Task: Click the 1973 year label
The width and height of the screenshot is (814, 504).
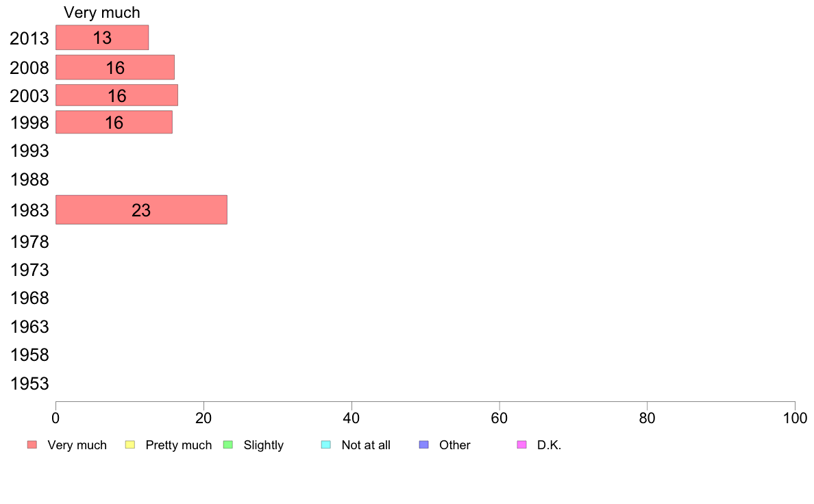Action: pyautogui.click(x=29, y=270)
